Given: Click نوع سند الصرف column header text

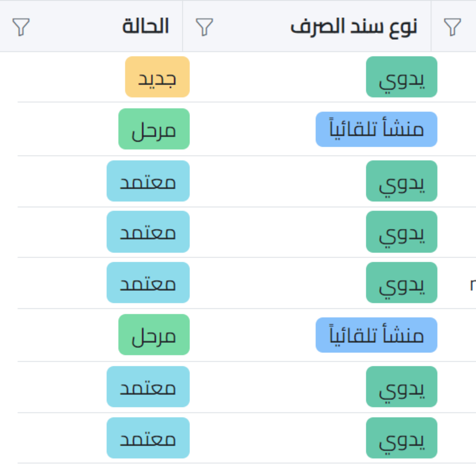Looking at the screenshot, I should coord(354,27).
